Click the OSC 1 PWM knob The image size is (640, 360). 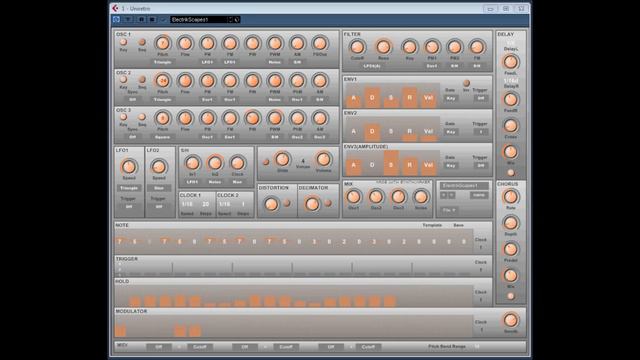[275, 43]
